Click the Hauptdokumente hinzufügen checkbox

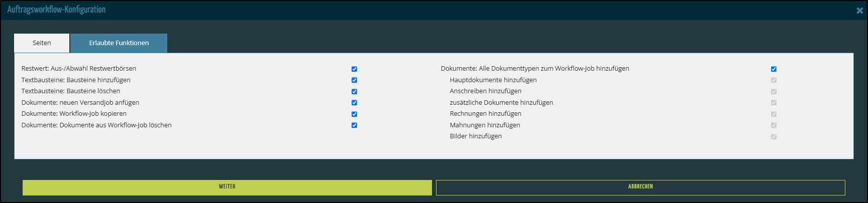pyautogui.click(x=774, y=80)
